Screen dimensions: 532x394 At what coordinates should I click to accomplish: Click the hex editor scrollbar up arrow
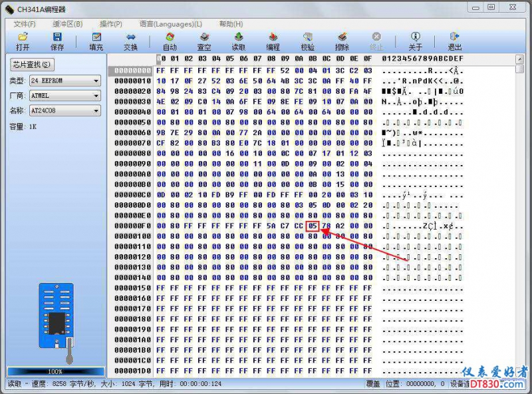519,59
